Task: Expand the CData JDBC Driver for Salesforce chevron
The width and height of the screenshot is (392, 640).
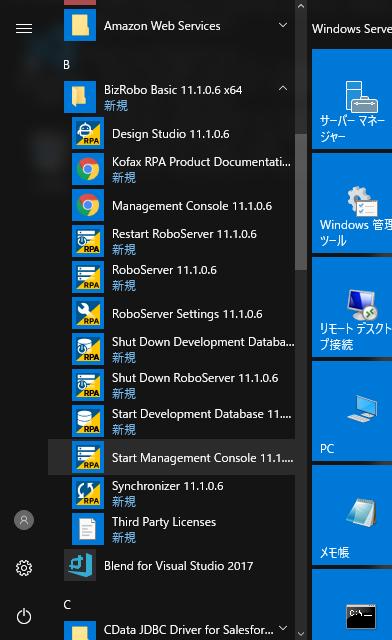Action: (283, 628)
